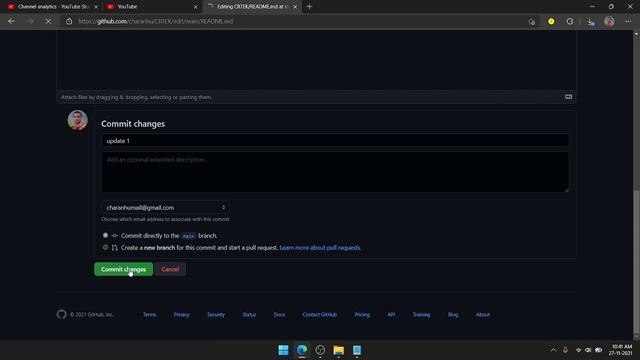
Task: Open the Training footer link
Action: pos(421,314)
